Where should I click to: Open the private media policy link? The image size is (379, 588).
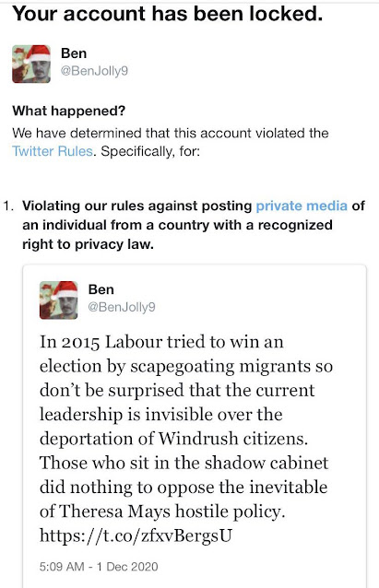(x=302, y=206)
